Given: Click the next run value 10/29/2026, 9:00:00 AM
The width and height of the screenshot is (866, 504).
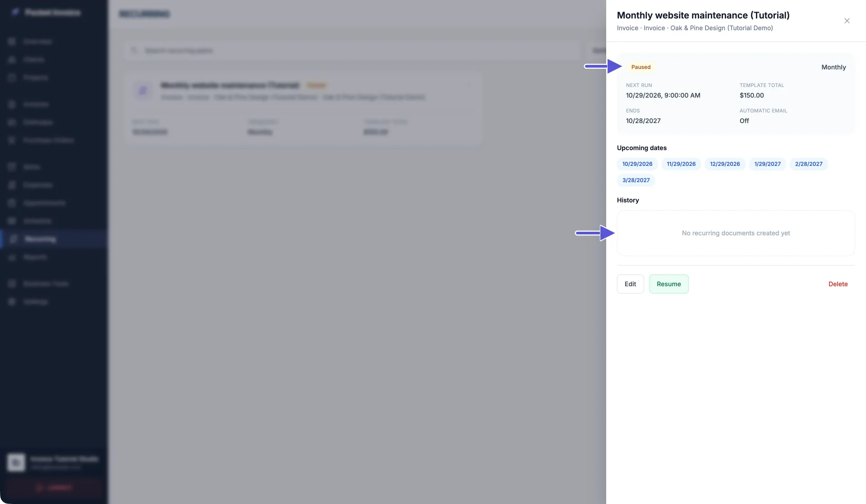Looking at the screenshot, I should pyautogui.click(x=663, y=96).
